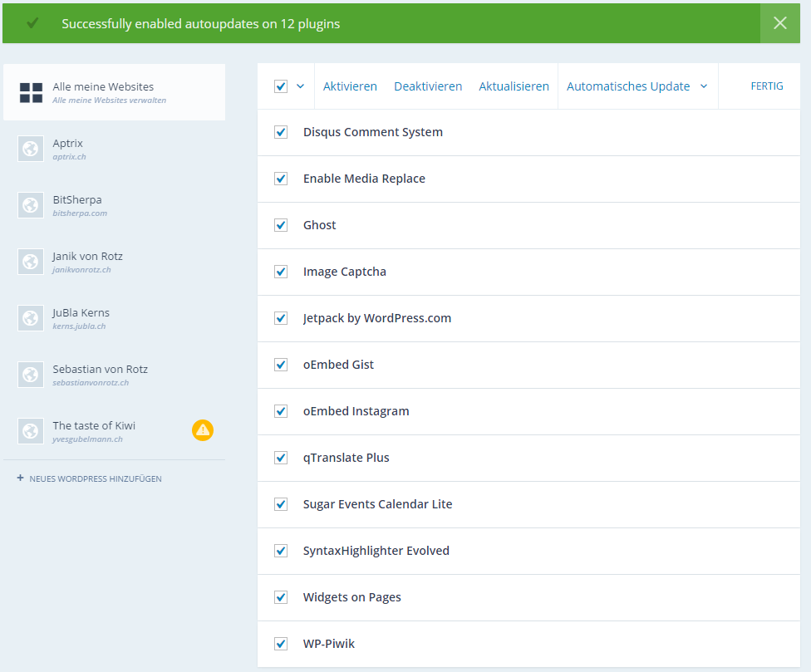Expand the Automatisches Update dropdown arrow

(x=704, y=86)
